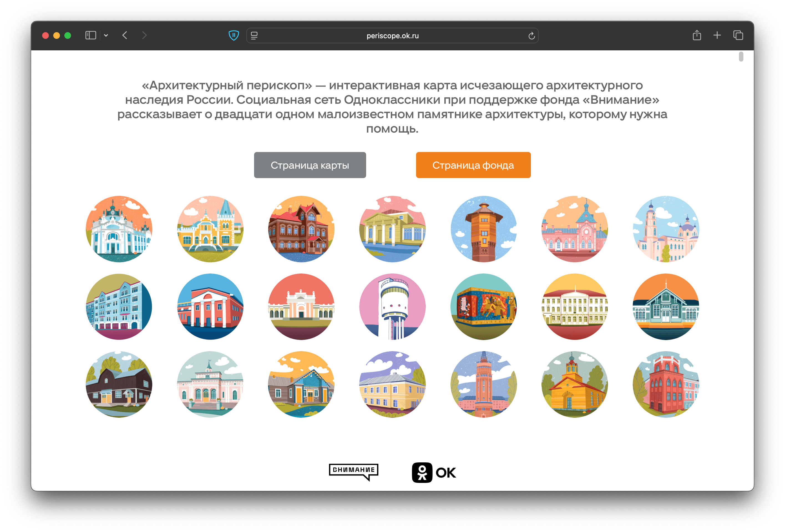
Task: Toggle the Safari sidebar icon
Action: pos(90,36)
